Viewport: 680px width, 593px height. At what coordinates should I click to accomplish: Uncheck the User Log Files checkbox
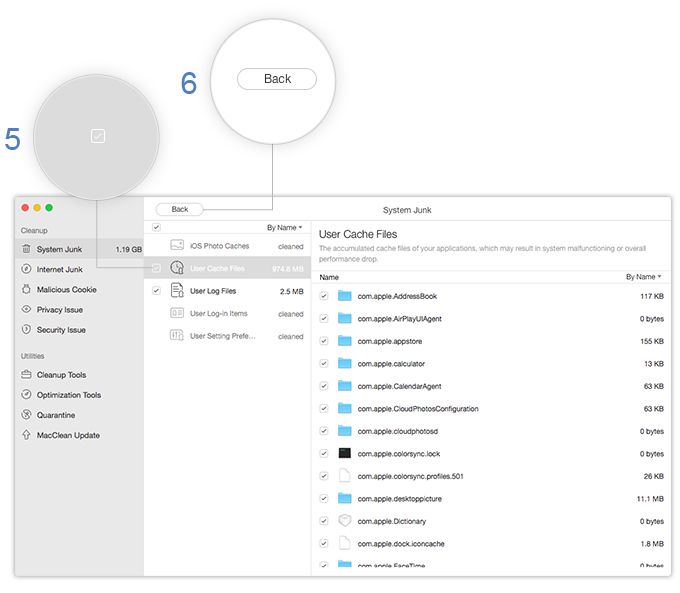157,291
